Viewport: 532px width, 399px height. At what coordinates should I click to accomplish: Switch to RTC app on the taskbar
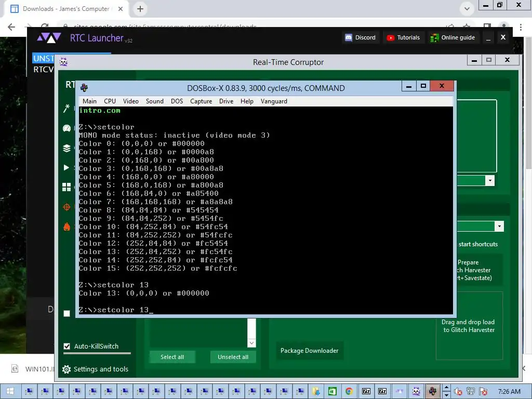point(416,391)
